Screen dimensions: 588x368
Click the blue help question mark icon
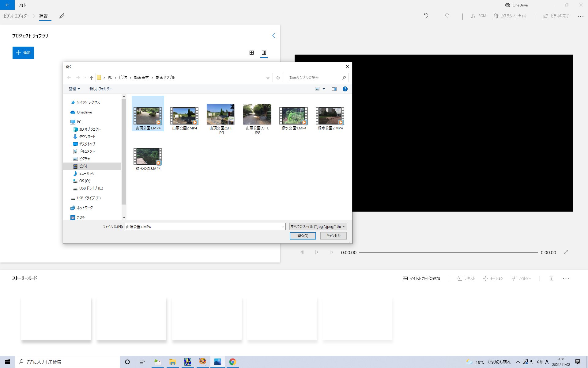tap(345, 89)
